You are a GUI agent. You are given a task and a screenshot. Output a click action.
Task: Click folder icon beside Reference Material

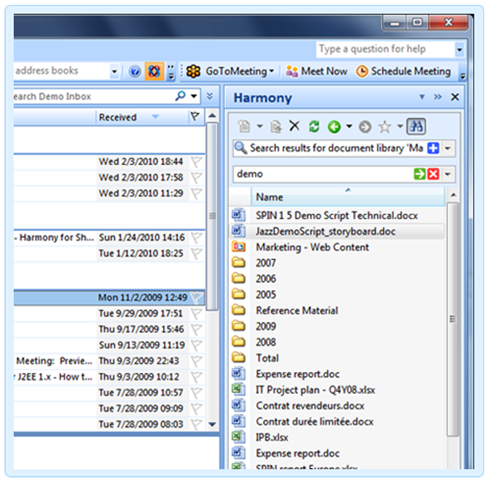click(x=239, y=310)
